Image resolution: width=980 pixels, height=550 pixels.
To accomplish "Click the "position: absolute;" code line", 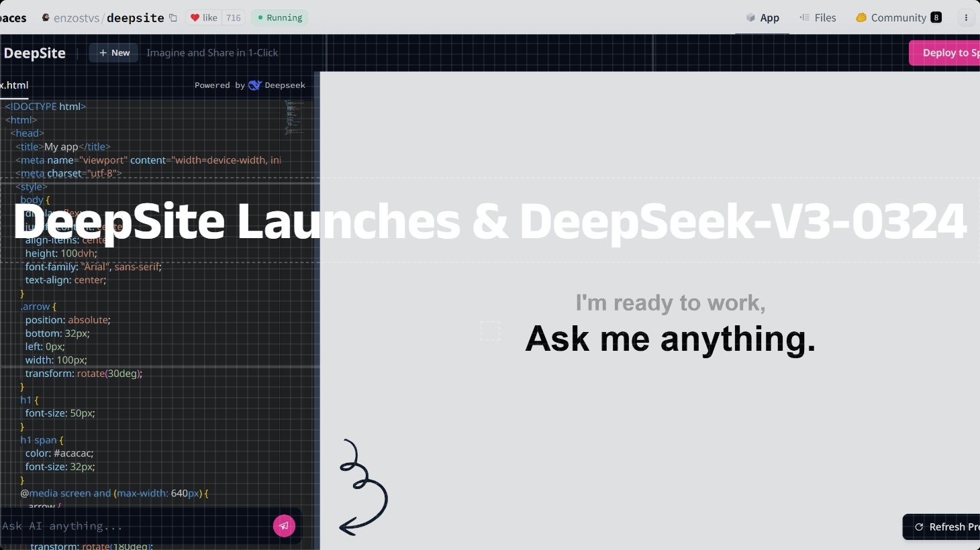I will (x=68, y=320).
